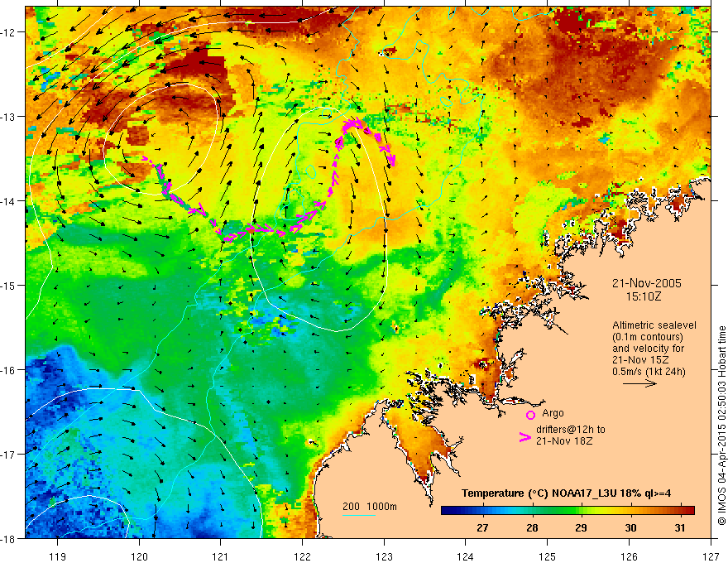Click the '(0.1m contours)' legend text

point(648,337)
